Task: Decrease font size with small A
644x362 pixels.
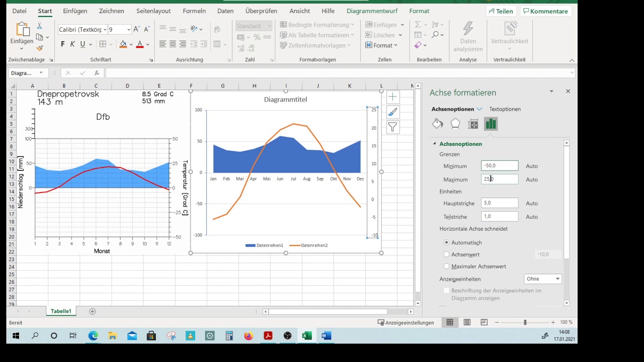Action: (146, 30)
